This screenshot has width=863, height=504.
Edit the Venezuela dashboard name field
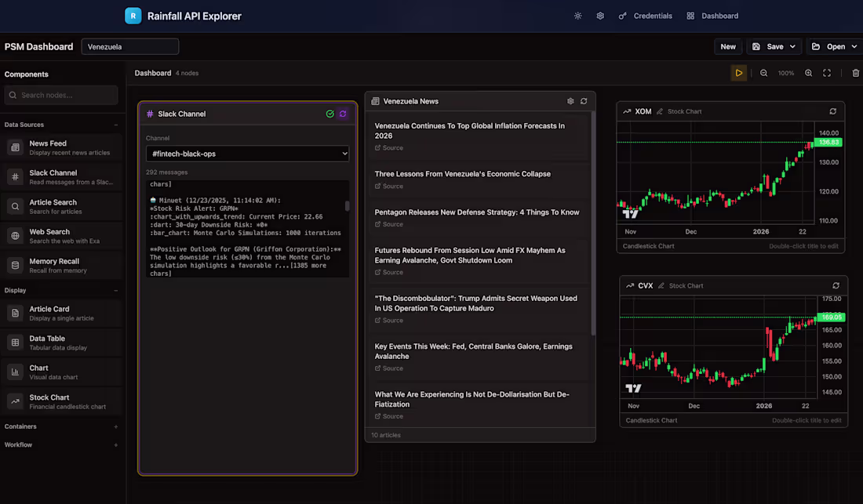coord(130,47)
